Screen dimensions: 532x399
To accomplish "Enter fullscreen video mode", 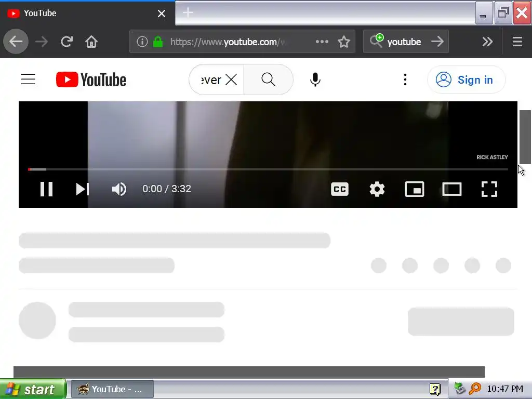I will coord(489,189).
